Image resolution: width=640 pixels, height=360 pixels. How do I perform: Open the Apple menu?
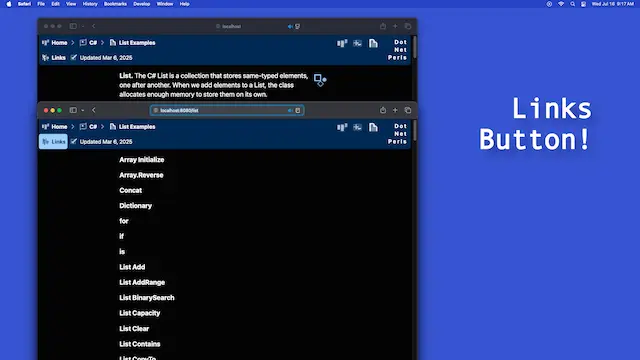coord(9,4)
